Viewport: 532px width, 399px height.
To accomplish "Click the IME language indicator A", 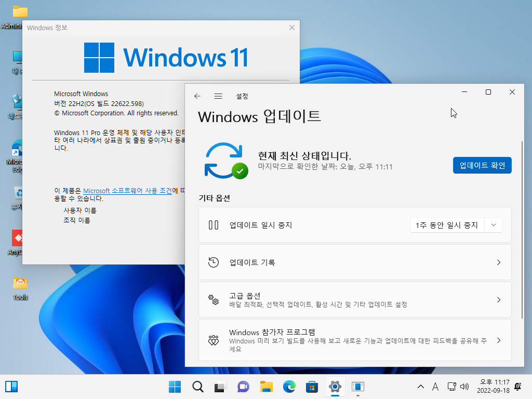I will [435, 387].
